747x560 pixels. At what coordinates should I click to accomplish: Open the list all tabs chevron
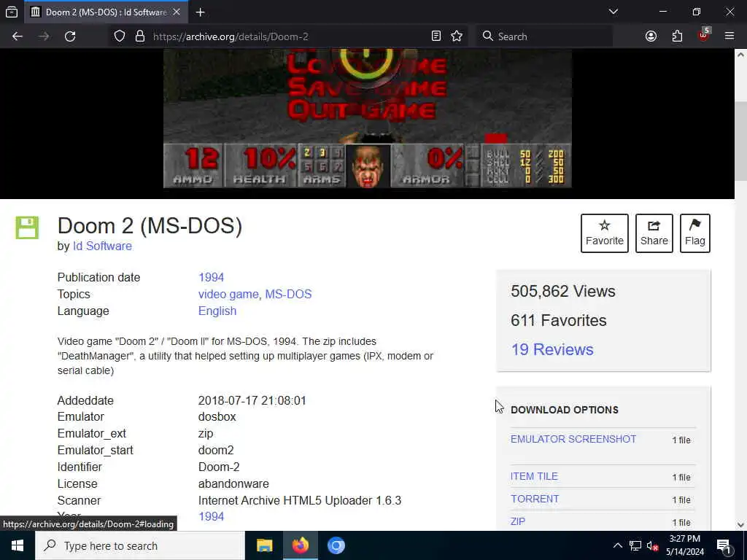613,12
